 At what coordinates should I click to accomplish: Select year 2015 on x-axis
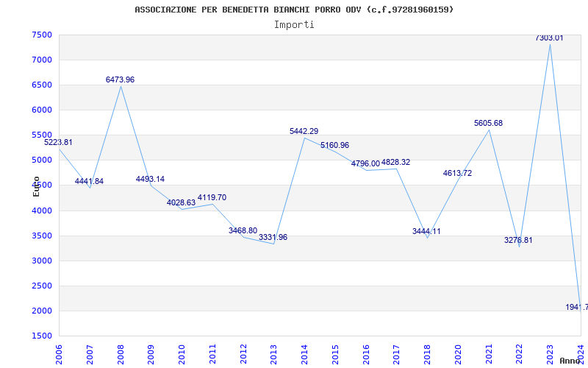pyautogui.click(x=335, y=354)
